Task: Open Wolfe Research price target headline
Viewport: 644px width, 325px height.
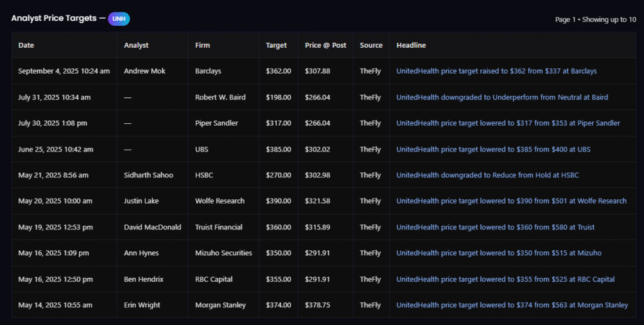Action: (x=511, y=201)
